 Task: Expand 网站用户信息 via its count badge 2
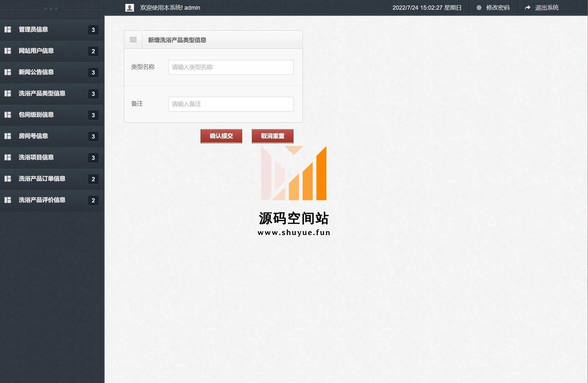(93, 51)
